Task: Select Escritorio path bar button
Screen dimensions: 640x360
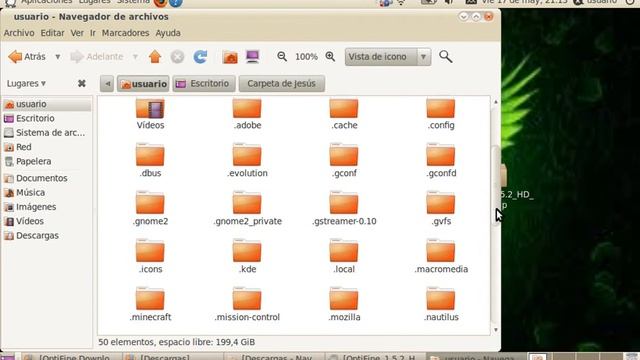Action: pos(204,84)
